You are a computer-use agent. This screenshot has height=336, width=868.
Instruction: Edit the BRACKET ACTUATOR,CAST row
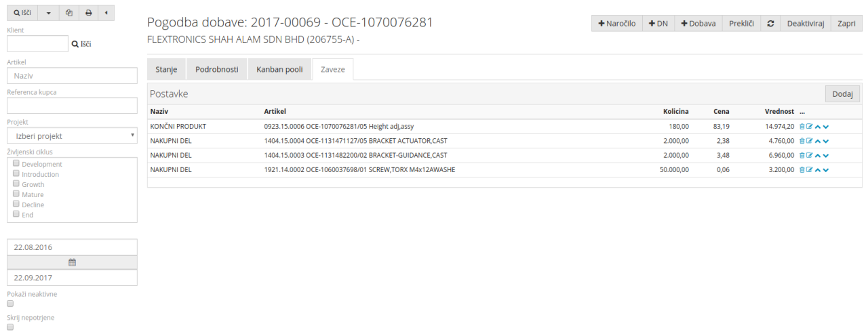pos(809,141)
